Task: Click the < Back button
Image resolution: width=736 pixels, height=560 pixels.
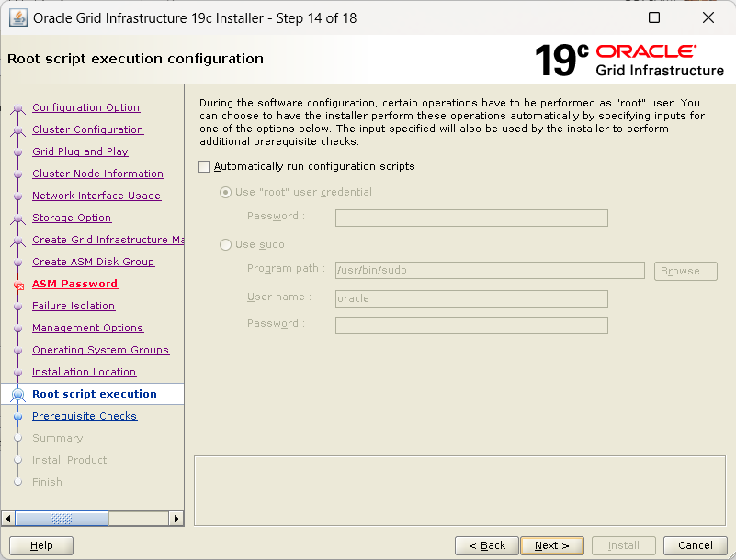Action: (487, 545)
